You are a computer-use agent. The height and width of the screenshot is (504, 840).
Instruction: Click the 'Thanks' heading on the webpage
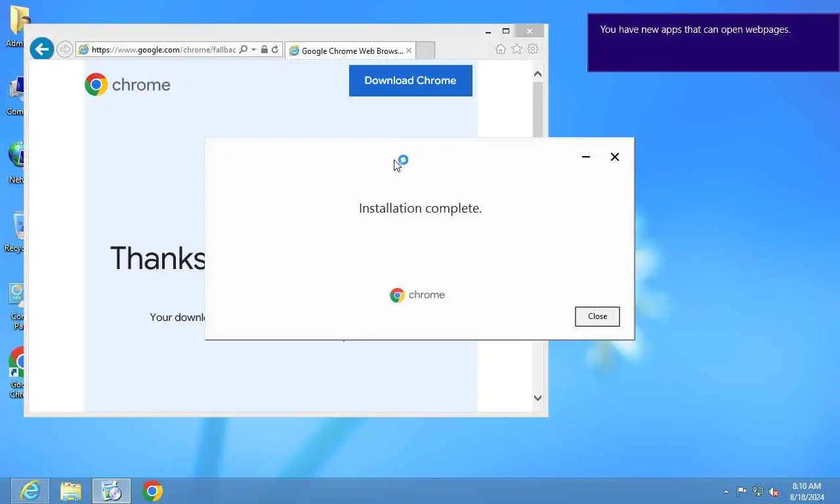point(157,258)
